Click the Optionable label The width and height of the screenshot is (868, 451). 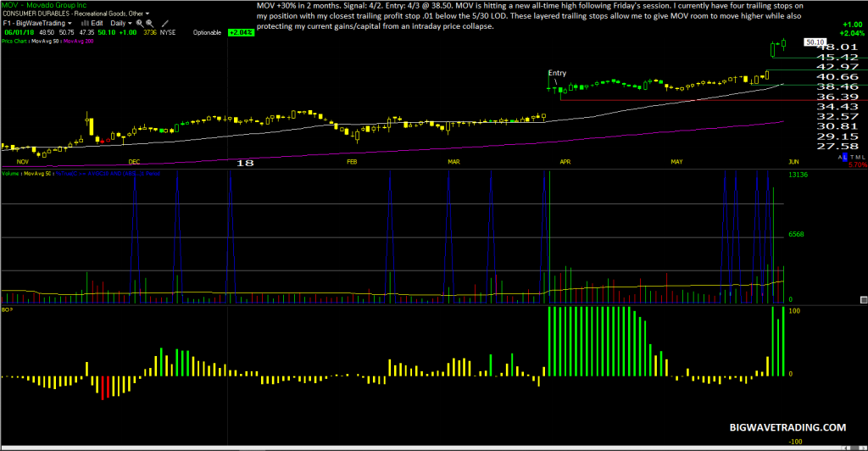207,33
